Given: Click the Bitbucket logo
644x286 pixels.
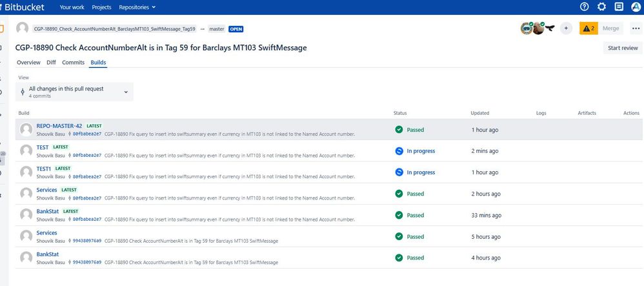Looking at the screenshot, I should tap(23, 7).
